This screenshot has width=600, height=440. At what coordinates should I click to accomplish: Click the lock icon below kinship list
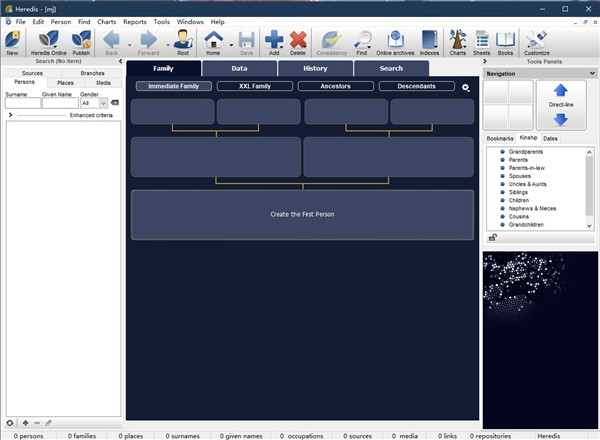click(x=493, y=238)
